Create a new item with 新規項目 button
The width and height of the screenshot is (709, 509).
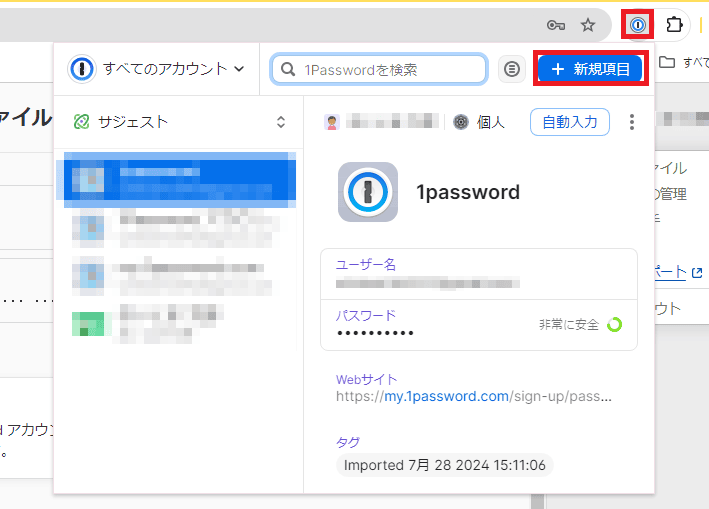(590, 69)
